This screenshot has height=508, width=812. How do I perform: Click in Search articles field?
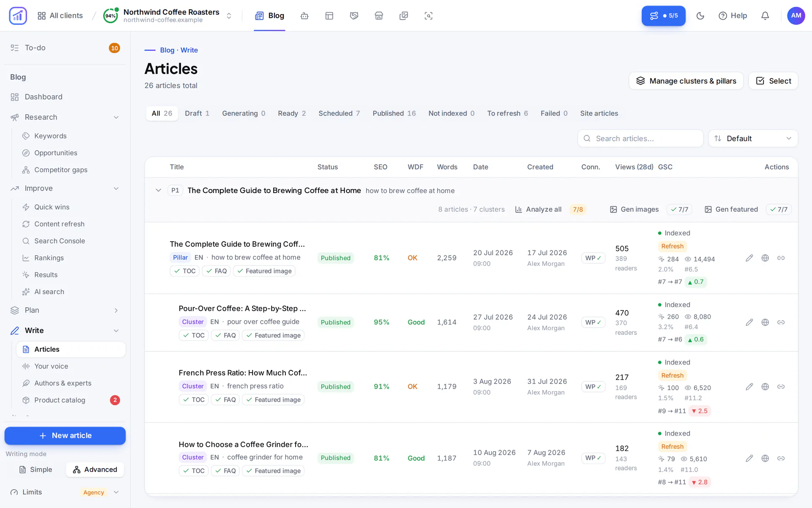(640, 138)
